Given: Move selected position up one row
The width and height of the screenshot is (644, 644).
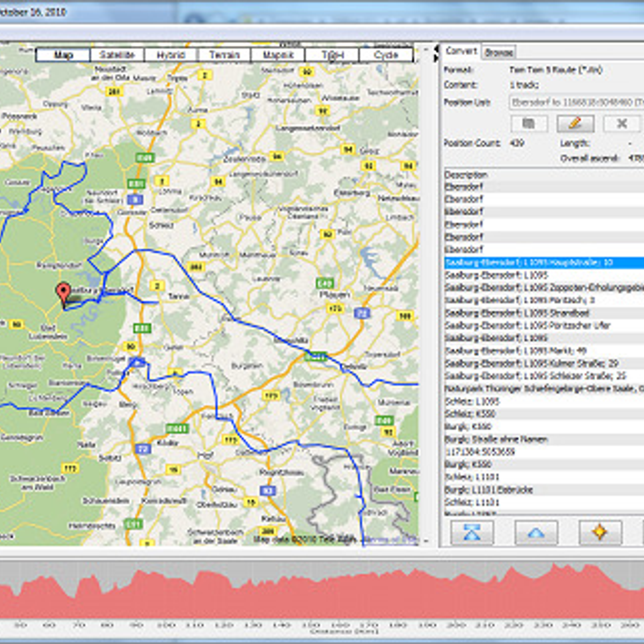Looking at the screenshot, I should click(536, 532).
